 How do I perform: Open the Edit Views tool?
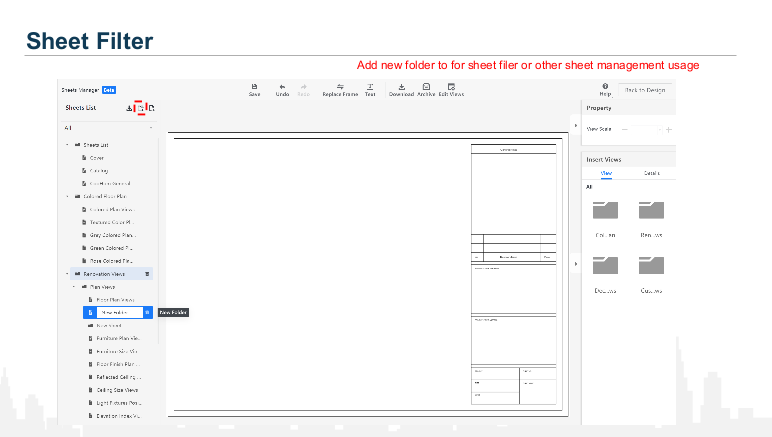click(452, 87)
